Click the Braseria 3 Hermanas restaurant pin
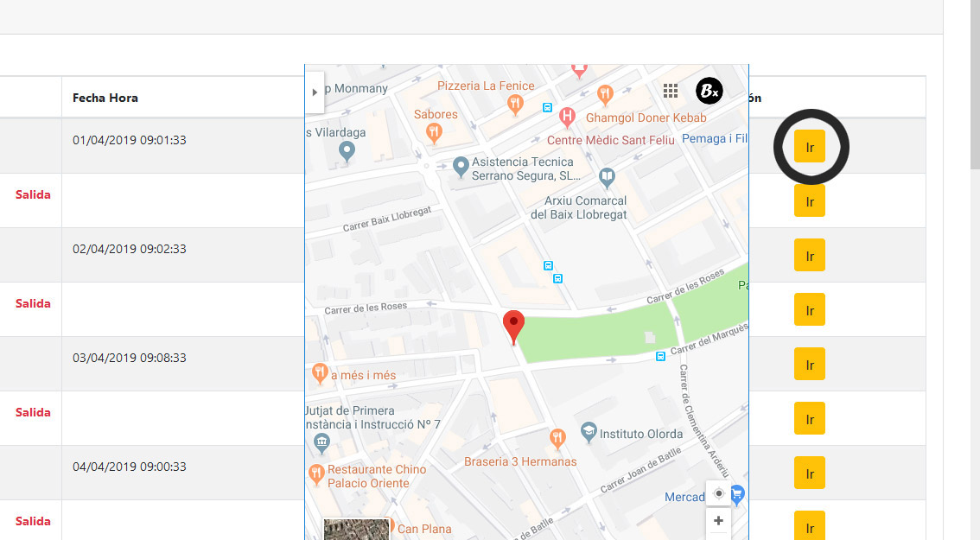The width and height of the screenshot is (980, 540). [x=557, y=439]
